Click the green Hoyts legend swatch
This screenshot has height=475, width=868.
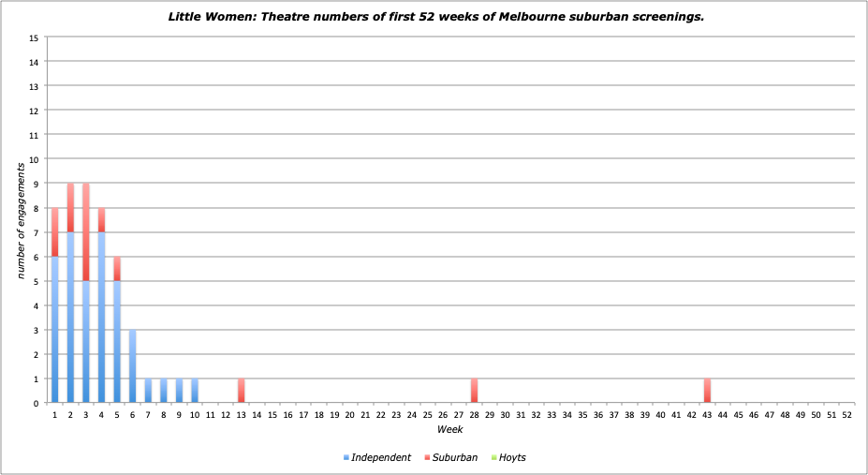(x=493, y=458)
